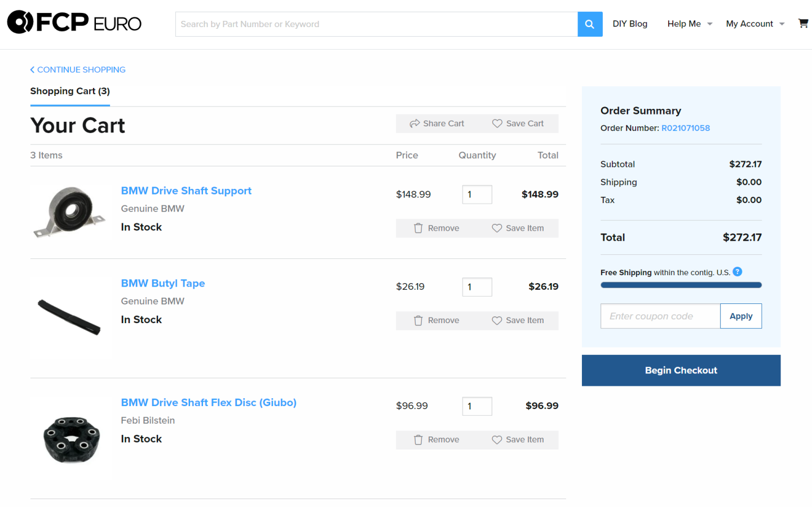Click the Butyl Tape product thumbnail

pos(69,317)
